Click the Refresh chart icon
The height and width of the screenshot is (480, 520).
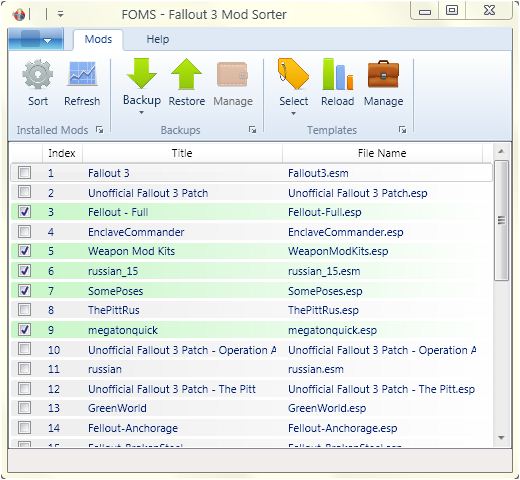coord(82,74)
